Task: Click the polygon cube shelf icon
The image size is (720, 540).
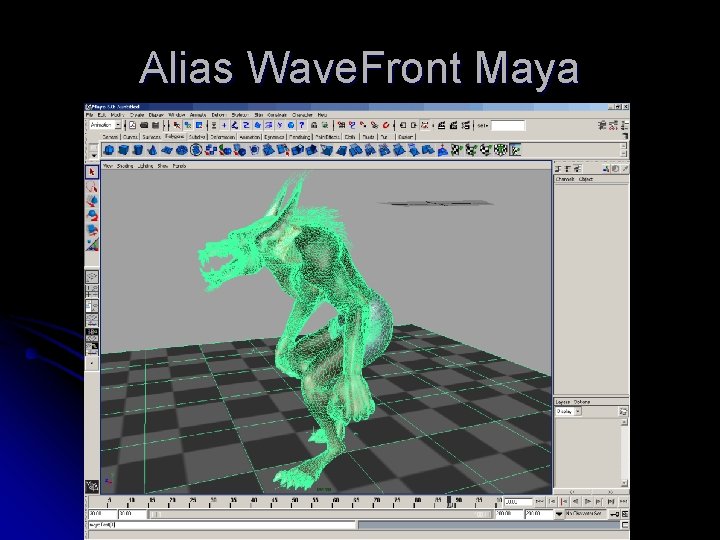Action: pyautogui.click(x=124, y=150)
